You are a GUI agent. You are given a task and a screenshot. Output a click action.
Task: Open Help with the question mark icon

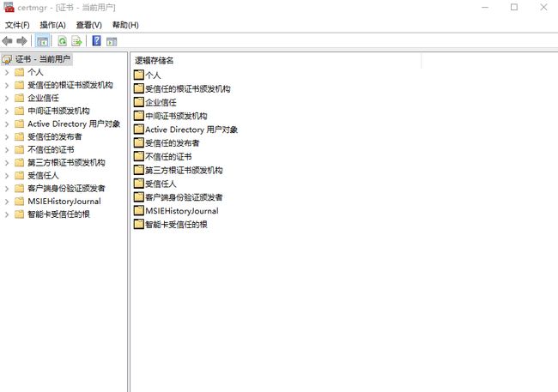pyautogui.click(x=96, y=41)
